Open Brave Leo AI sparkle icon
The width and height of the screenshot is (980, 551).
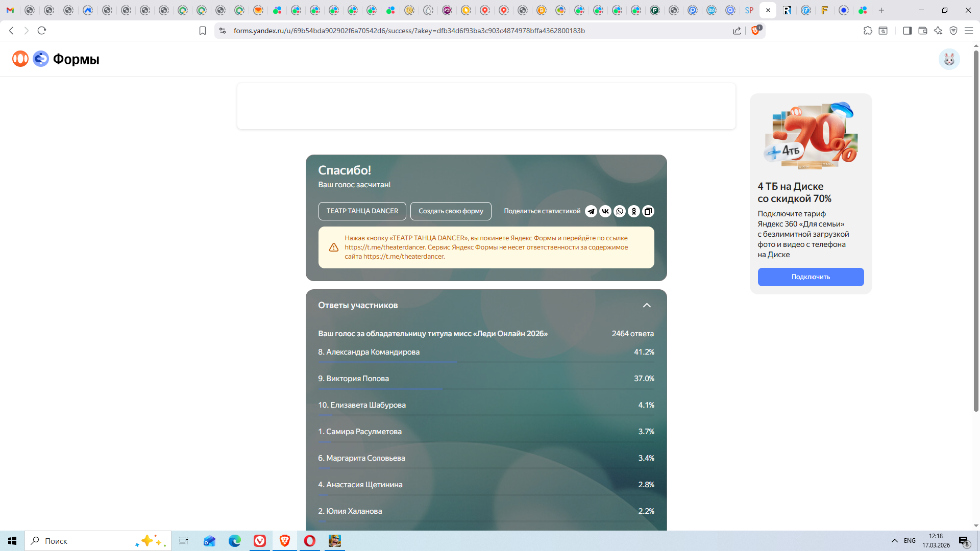click(938, 31)
